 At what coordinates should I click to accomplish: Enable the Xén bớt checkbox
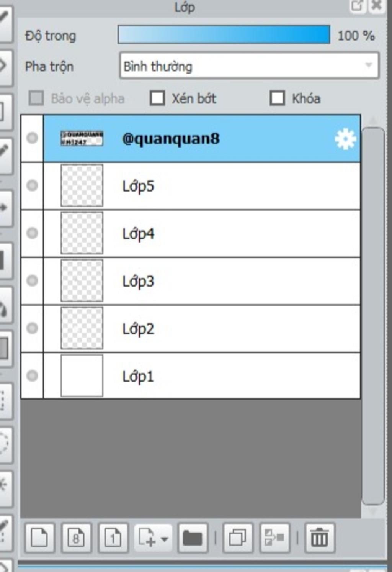pos(157,98)
